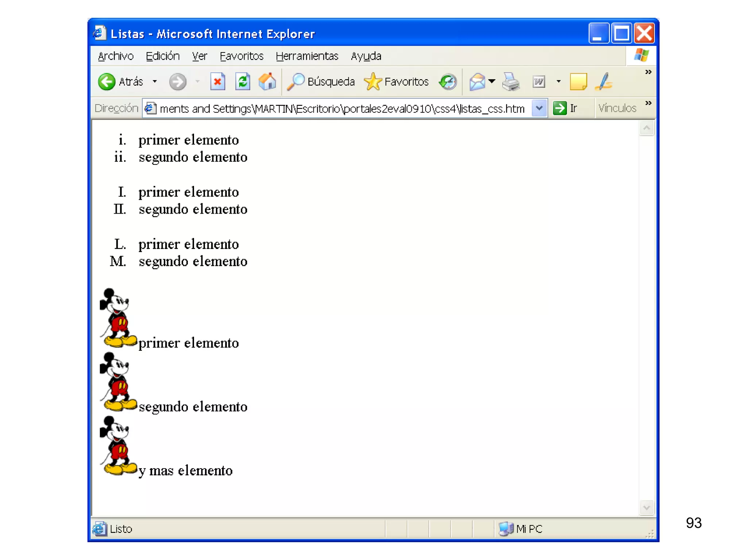The width and height of the screenshot is (747, 560).
Task: Open the Edit with Word dropdown arrow
Action: [x=558, y=82]
